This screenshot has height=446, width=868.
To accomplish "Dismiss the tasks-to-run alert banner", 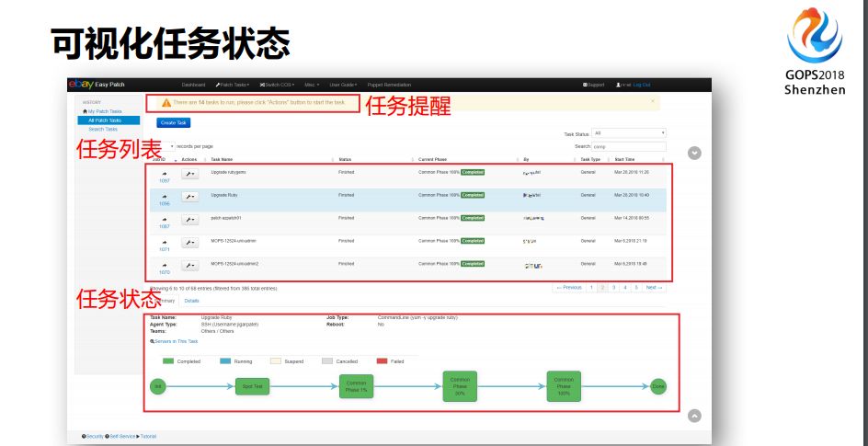I will pos(653,101).
